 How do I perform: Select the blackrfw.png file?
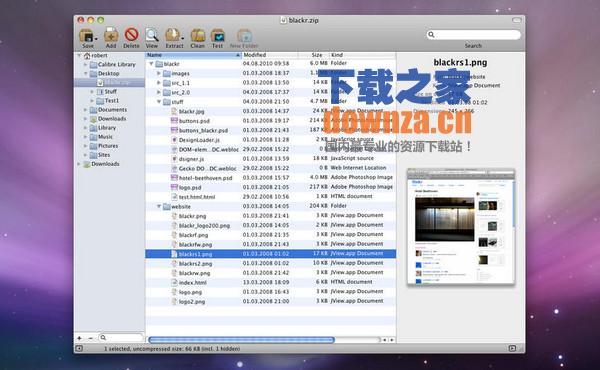coord(195,244)
